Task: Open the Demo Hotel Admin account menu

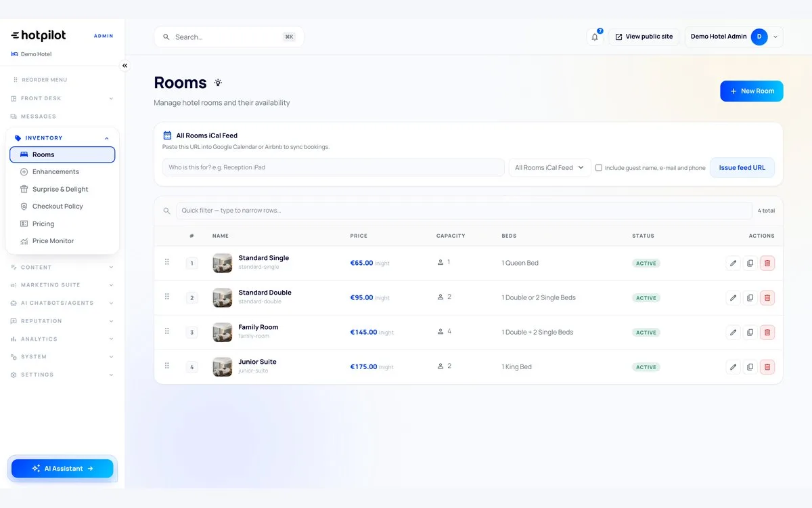Action: [734, 37]
